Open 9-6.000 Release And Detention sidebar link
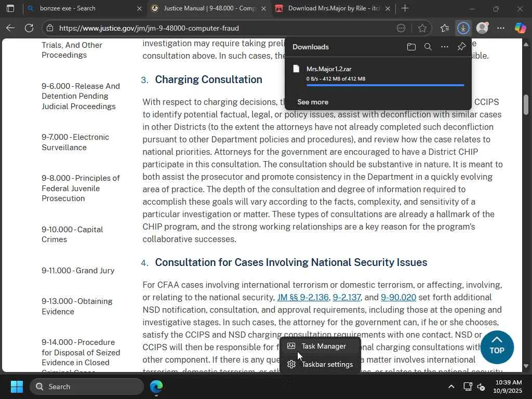Screen dimensions: 532x399 [x=81, y=96]
